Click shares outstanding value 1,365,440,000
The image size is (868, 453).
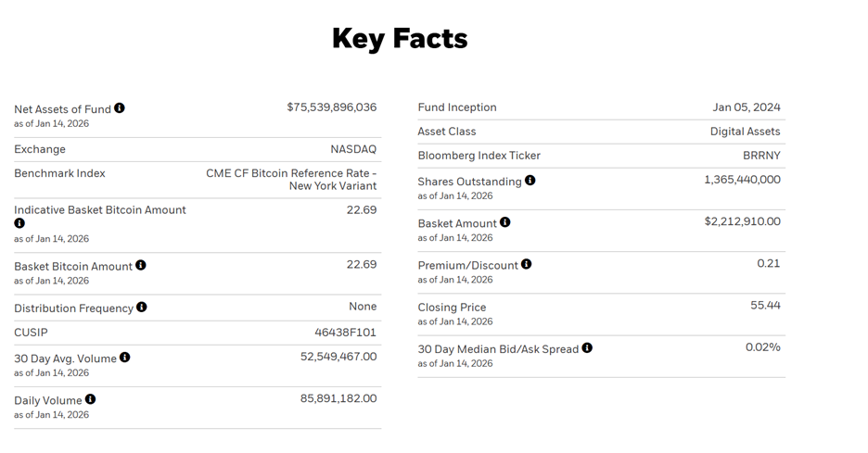742,180
